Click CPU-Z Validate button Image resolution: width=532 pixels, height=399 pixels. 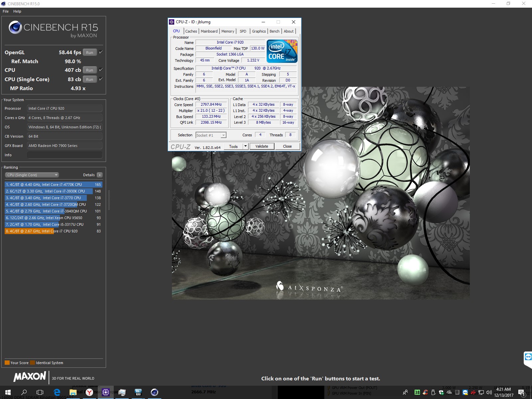click(x=262, y=146)
